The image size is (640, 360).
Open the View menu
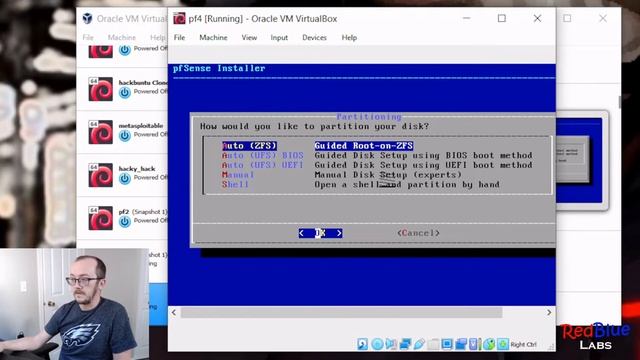(x=249, y=38)
